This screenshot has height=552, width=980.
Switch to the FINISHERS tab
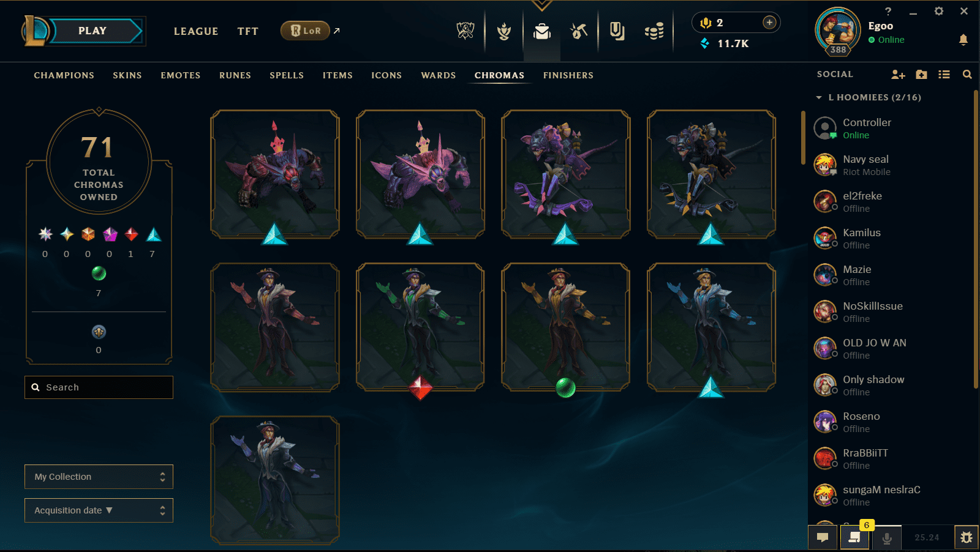(568, 75)
